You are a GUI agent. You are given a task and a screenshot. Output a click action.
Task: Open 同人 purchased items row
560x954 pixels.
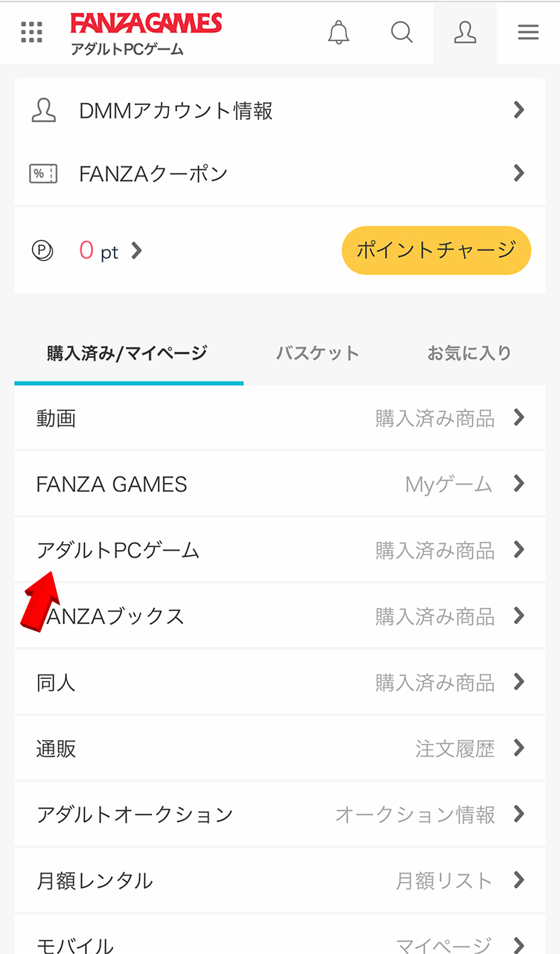[x=279, y=682]
